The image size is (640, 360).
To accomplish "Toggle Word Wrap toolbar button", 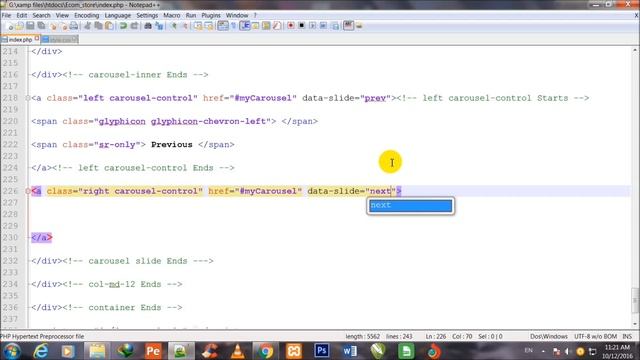I will click(222, 26).
